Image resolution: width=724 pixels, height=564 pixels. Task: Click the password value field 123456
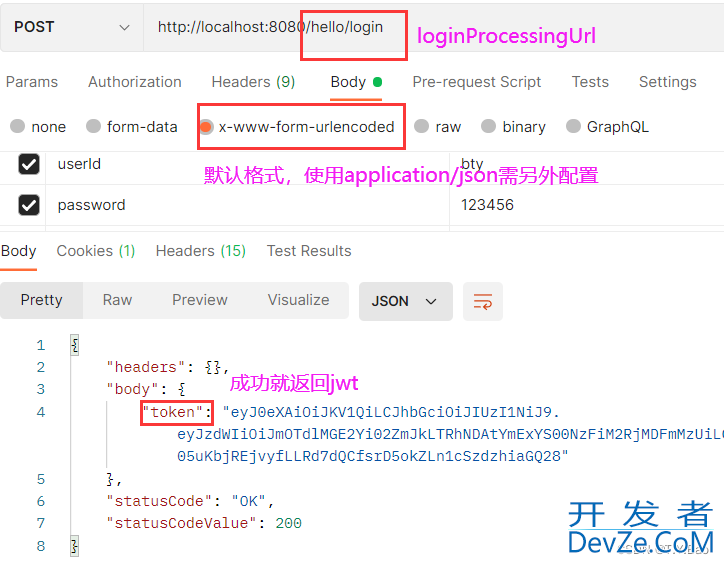[586, 205]
